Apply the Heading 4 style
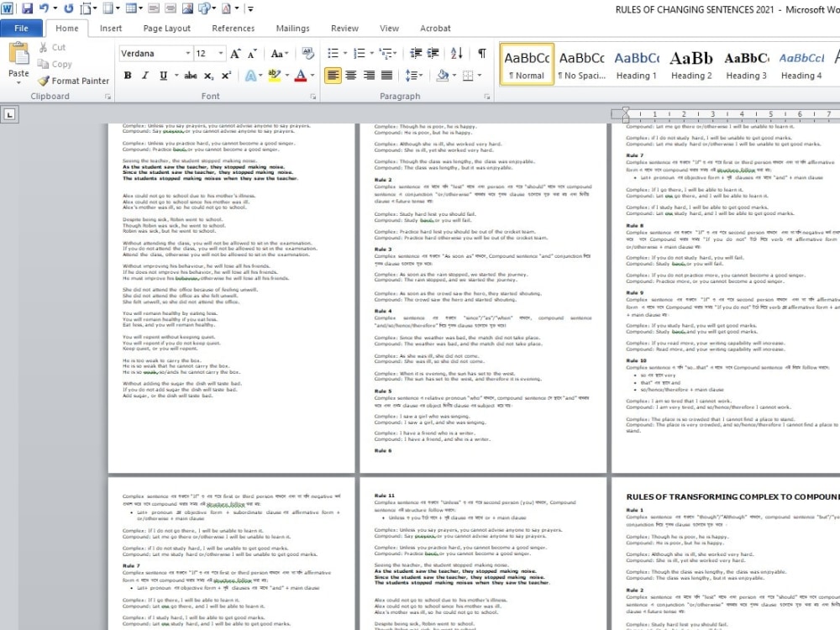Image resolution: width=840 pixels, height=630 pixels. click(801, 65)
